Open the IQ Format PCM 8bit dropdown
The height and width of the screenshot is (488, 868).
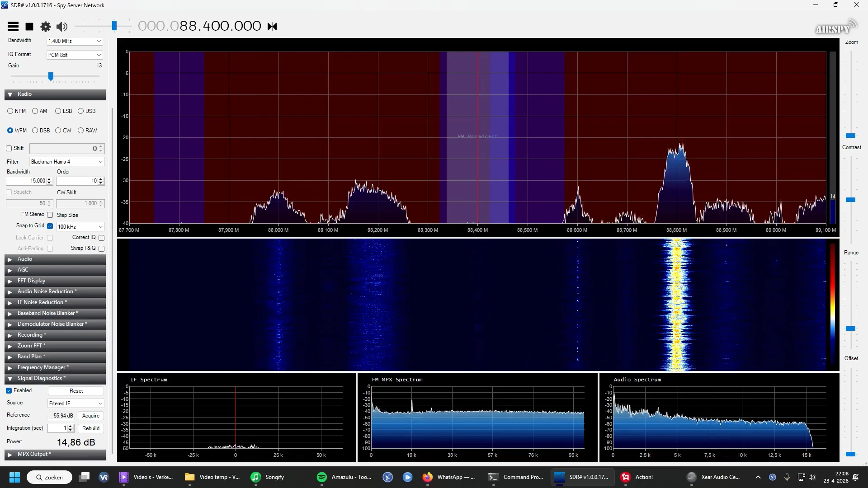pyautogui.click(x=75, y=55)
